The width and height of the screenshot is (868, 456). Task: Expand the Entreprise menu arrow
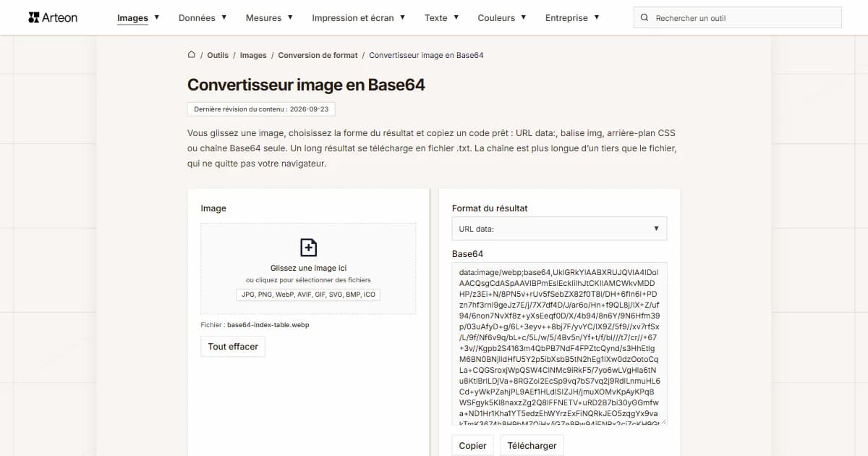(597, 17)
